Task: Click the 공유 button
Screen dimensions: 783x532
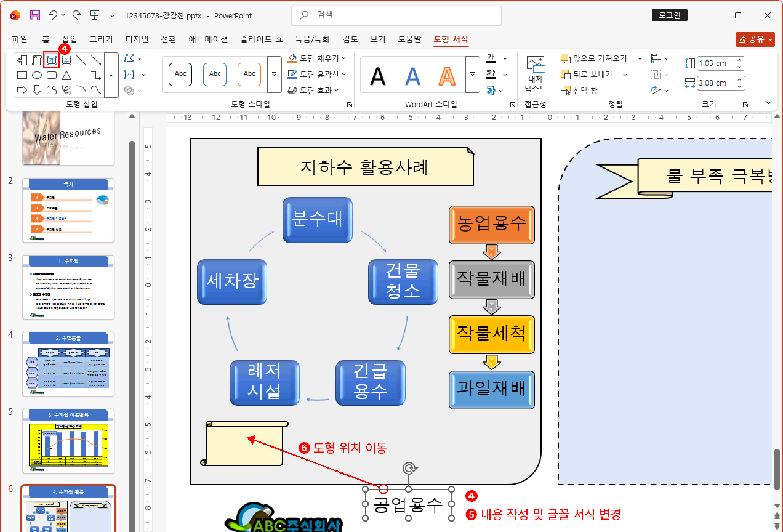Action: point(756,38)
